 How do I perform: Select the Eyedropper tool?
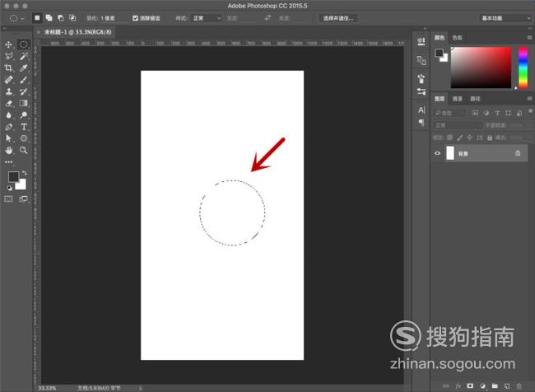[x=24, y=68]
